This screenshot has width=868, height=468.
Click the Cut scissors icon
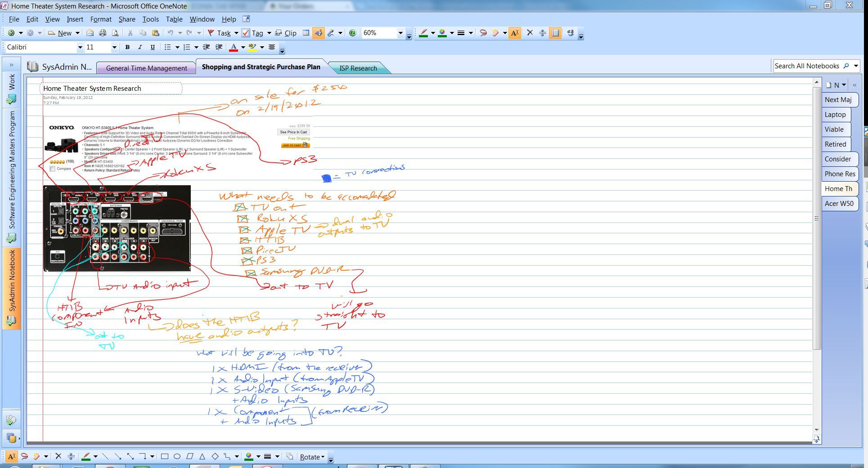(130, 33)
